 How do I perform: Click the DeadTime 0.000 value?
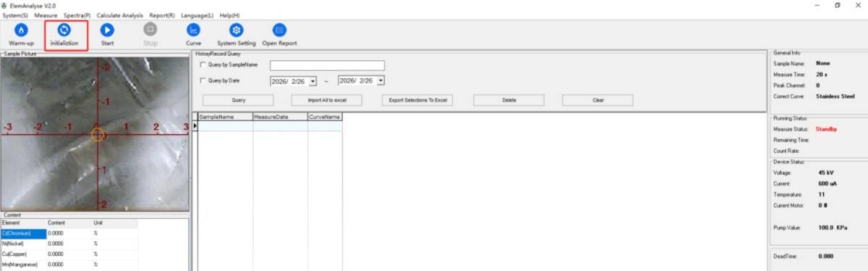point(825,256)
